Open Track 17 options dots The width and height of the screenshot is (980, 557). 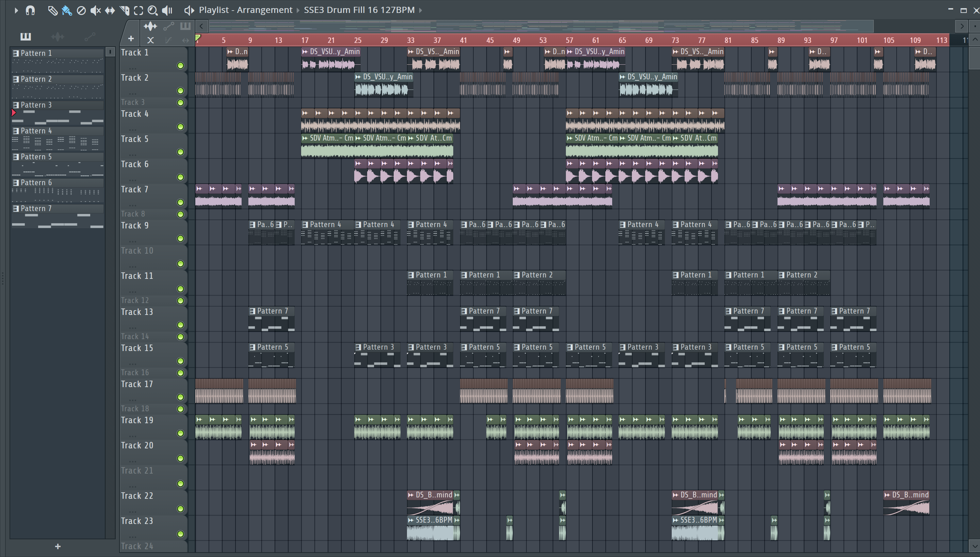133,400
